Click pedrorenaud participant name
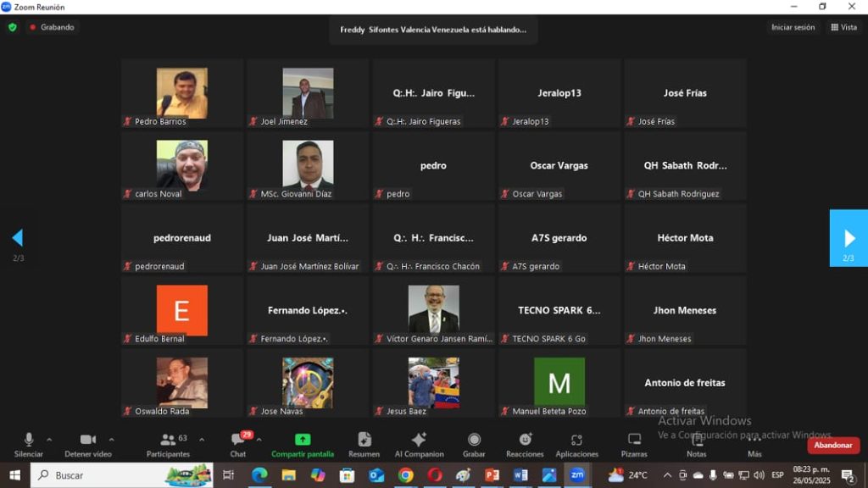The image size is (868, 488). [x=182, y=238]
